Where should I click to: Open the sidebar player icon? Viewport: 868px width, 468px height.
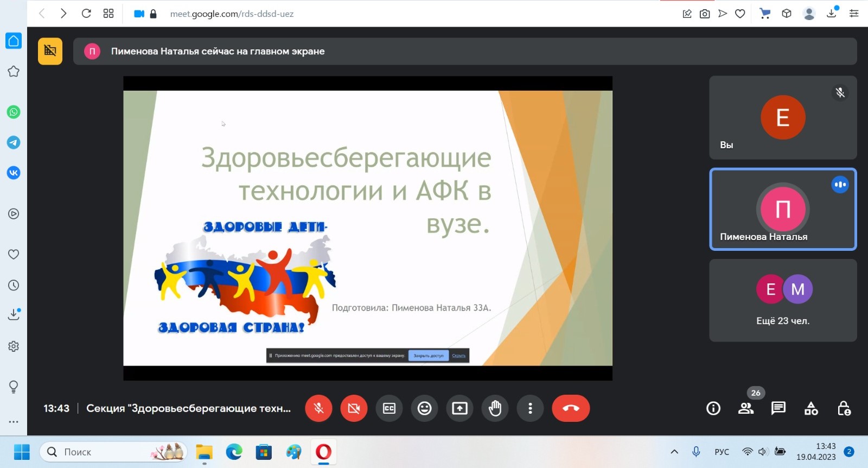pyautogui.click(x=14, y=214)
